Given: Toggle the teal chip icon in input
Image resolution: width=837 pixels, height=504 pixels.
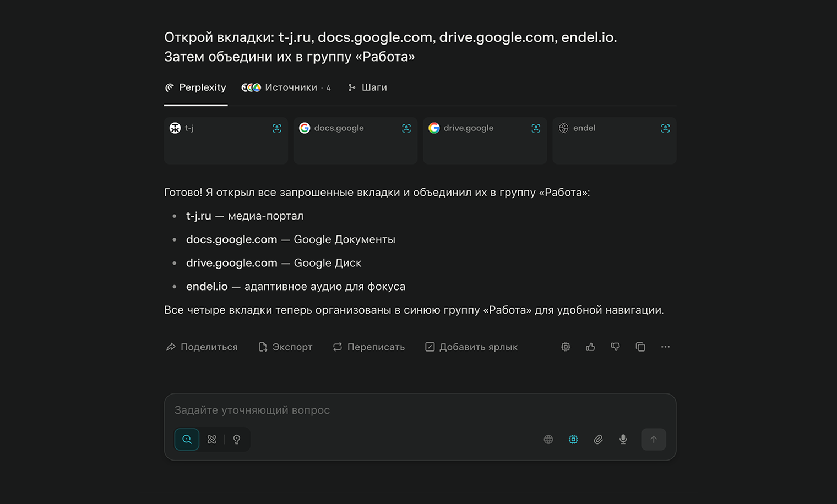Looking at the screenshot, I should tap(573, 439).
